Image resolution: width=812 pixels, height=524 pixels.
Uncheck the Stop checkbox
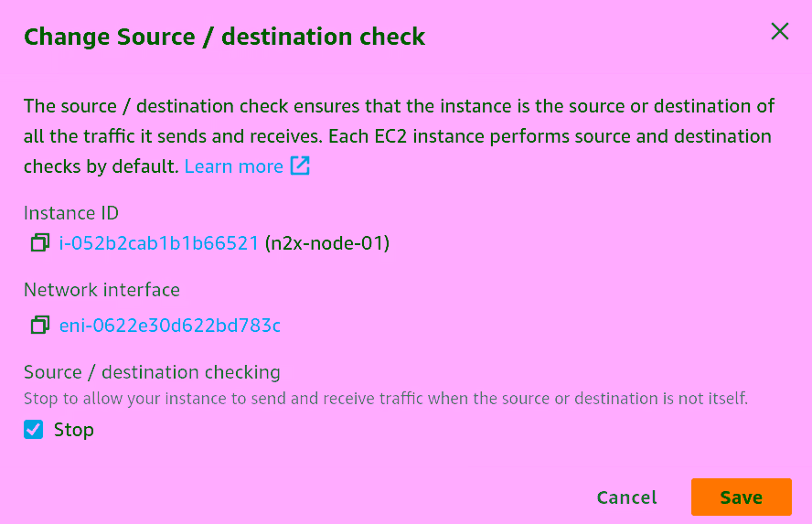(x=34, y=430)
